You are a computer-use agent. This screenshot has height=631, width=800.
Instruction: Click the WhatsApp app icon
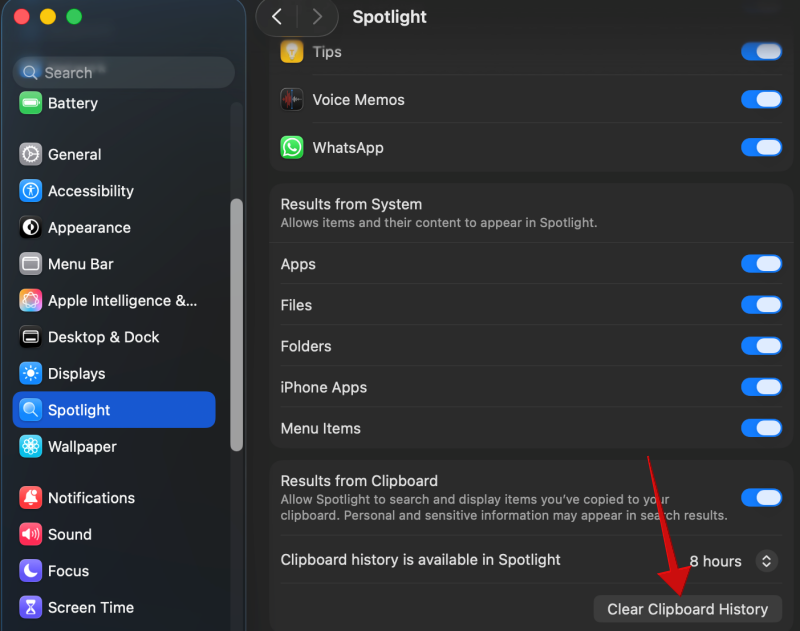point(291,147)
